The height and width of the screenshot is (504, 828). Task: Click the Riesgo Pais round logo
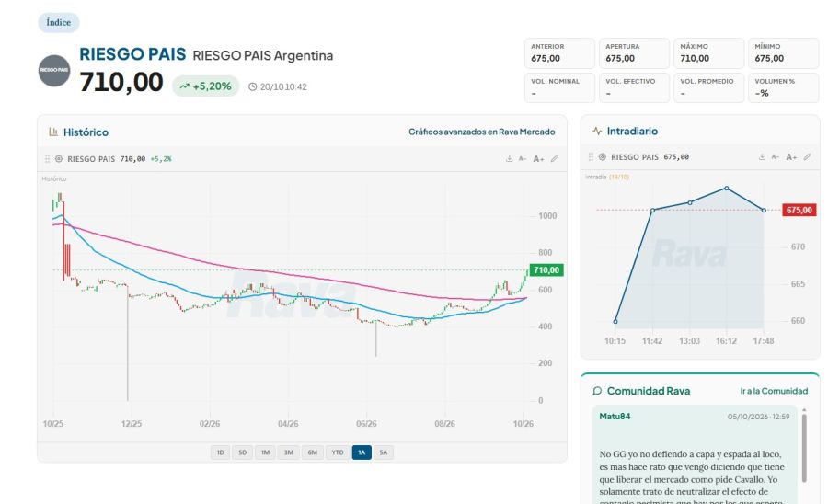tap(54, 70)
